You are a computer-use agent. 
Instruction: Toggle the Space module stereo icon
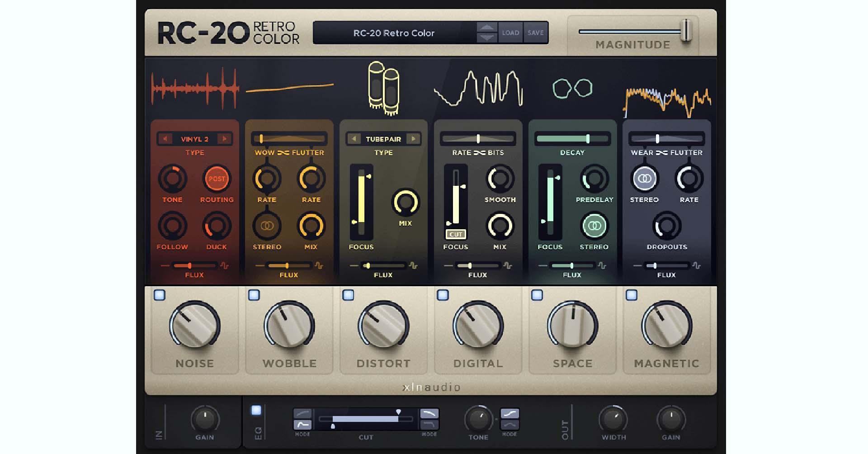(x=594, y=226)
